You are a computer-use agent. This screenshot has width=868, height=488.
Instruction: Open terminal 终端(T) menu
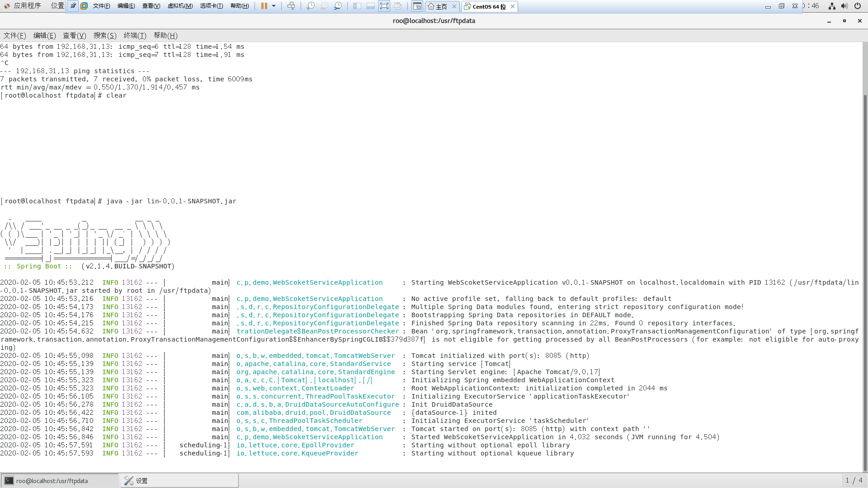[135, 35]
